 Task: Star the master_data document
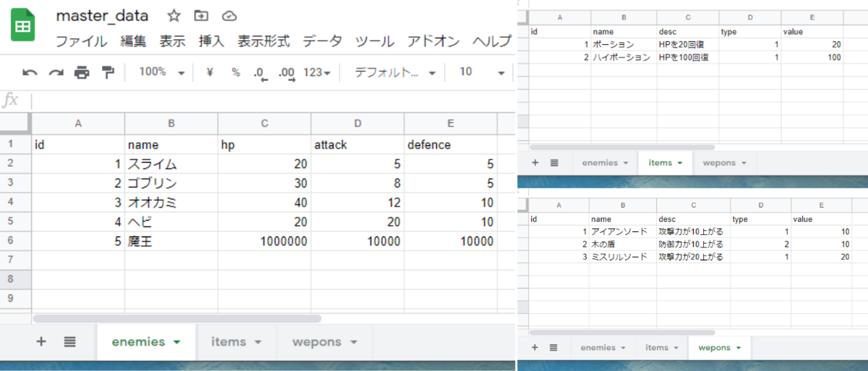pyautogui.click(x=174, y=16)
